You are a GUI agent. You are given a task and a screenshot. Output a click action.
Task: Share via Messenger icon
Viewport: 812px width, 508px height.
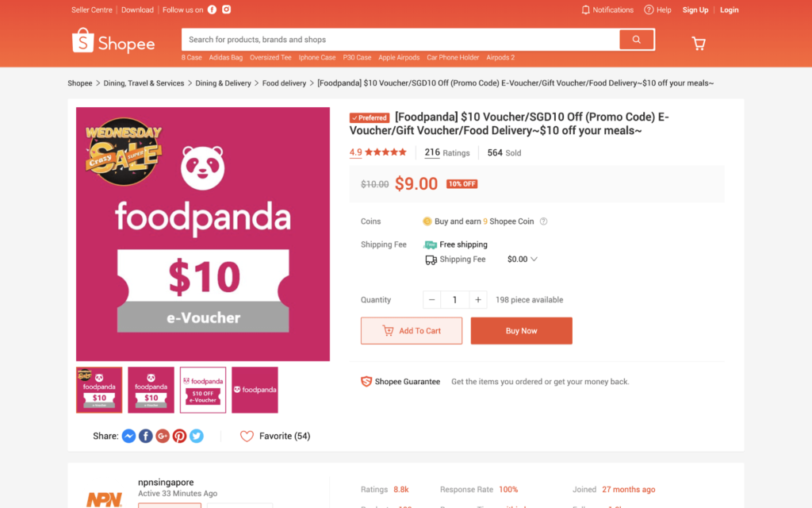point(128,436)
